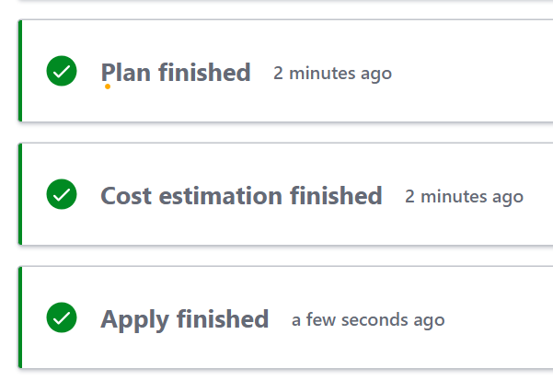Select the green status stripe on Cost estimation card
The width and height of the screenshot is (553, 392).
click(x=20, y=194)
